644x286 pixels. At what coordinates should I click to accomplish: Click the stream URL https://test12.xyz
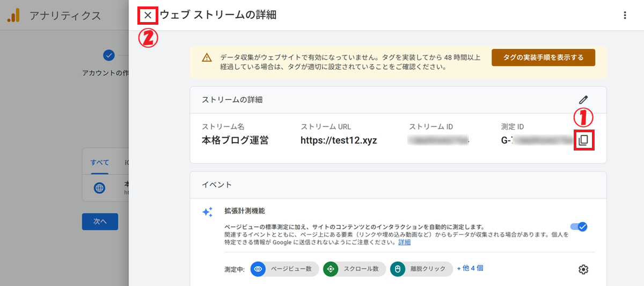point(339,141)
